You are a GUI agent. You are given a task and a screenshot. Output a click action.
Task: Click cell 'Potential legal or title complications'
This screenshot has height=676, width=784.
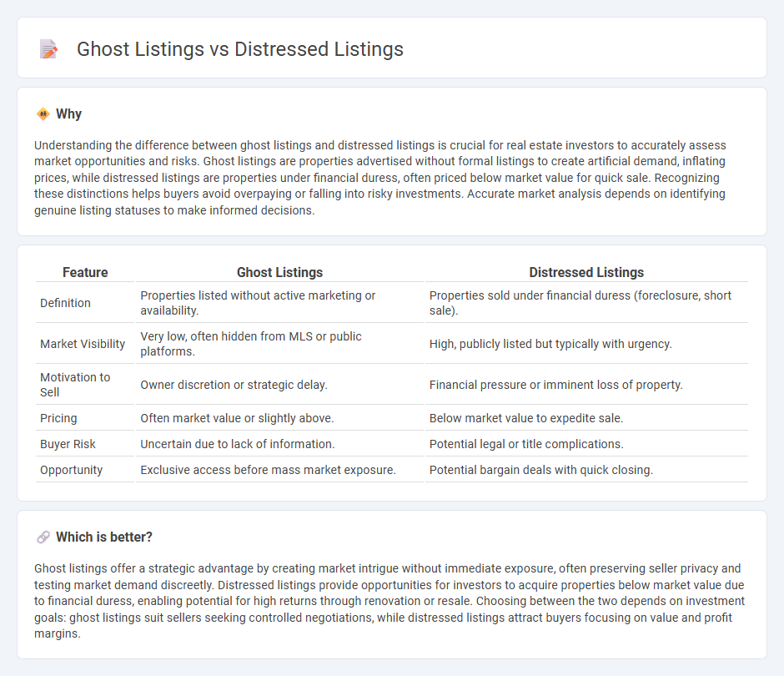pyautogui.click(x=586, y=444)
